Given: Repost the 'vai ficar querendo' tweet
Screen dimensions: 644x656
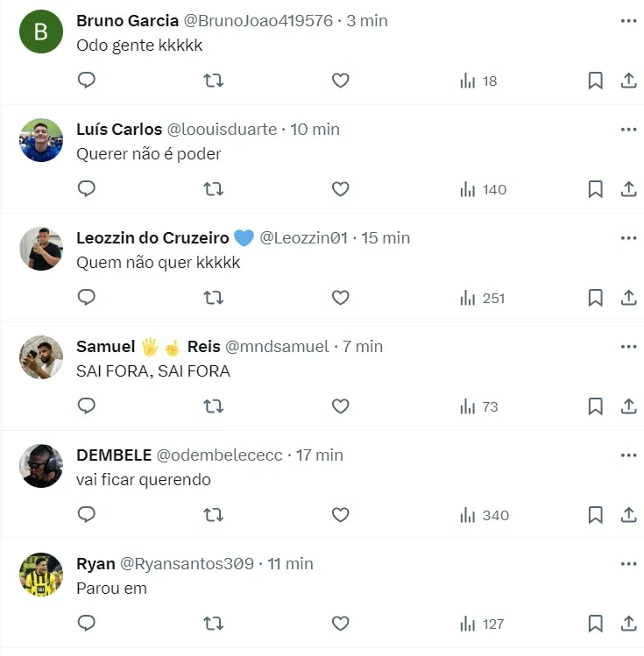Looking at the screenshot, I should coord(213,515).
